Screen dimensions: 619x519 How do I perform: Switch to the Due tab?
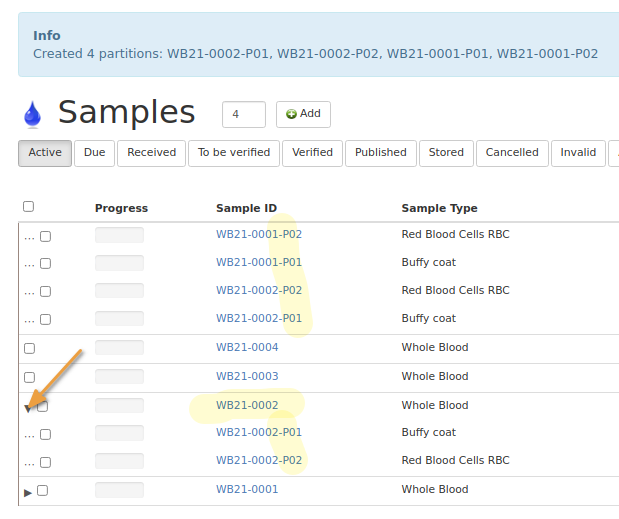[x=94, y=153]
